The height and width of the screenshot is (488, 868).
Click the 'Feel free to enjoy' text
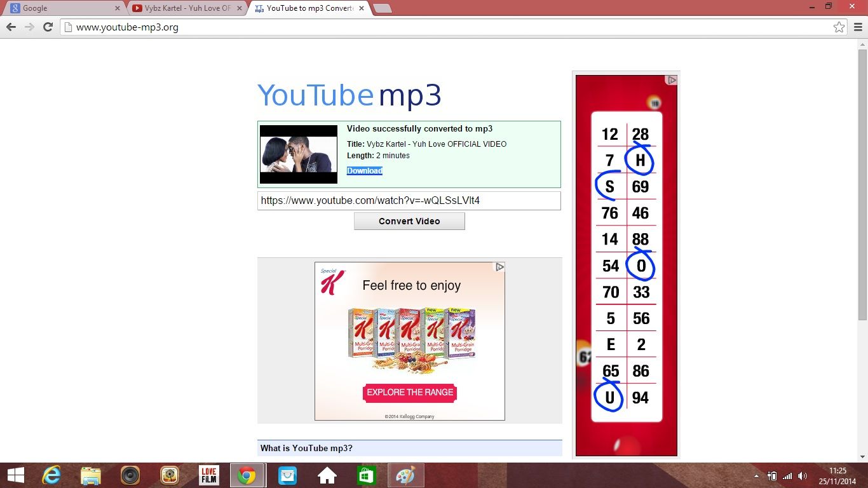tap(412, 286)
